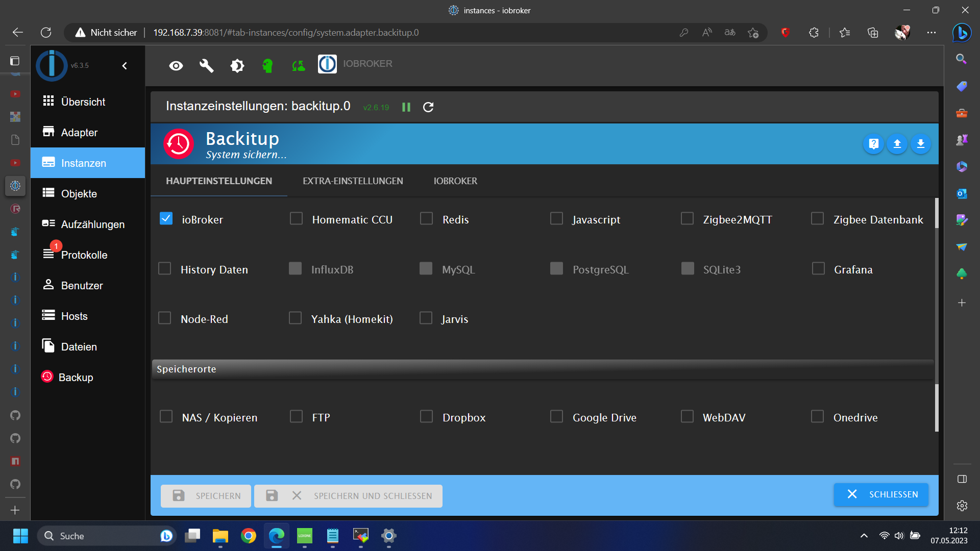Click the download configuration button in Backitup header

click(921, 144)
